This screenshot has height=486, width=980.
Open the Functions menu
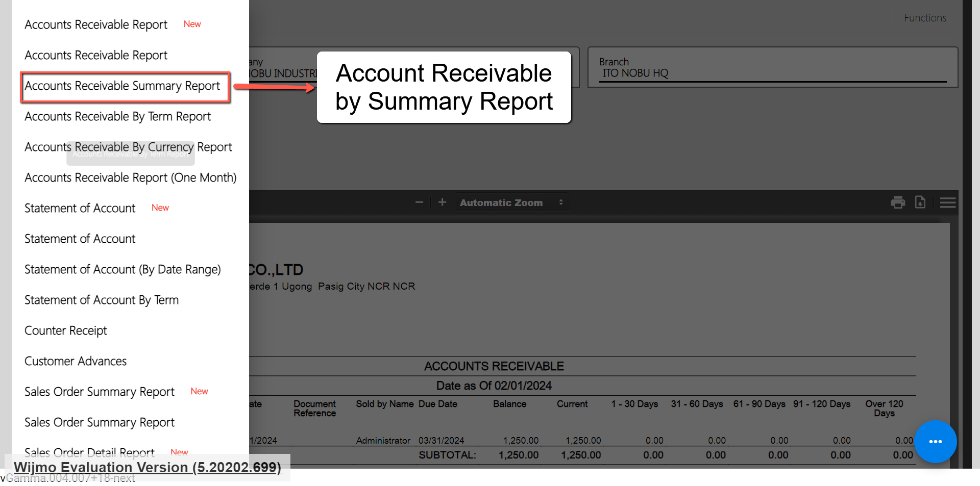[924, 18]
